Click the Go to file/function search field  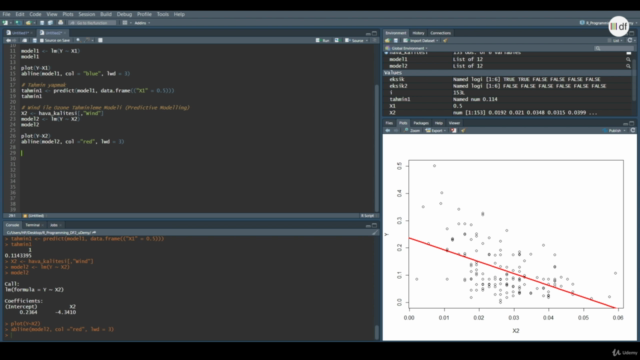pos(92,23)
